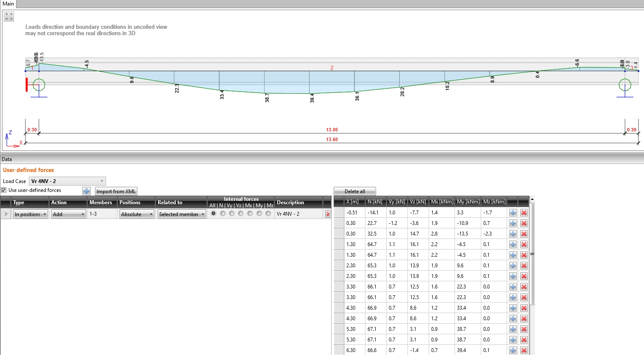Viewport: 644px width, 355px height.
Task: Add a row after the N 22.7 entry
Action: (x=513, y=223)
